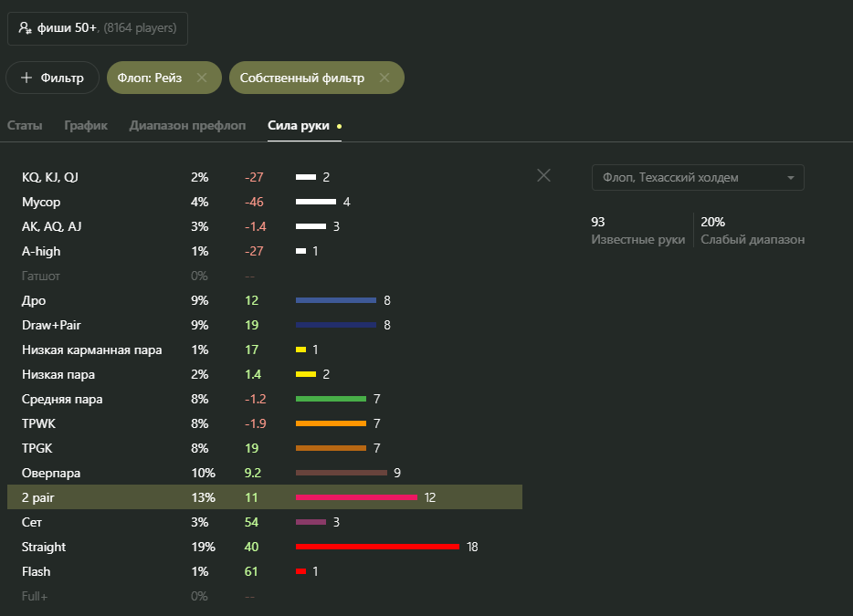Expand street selector using the arrow

(x=790, y=178)
